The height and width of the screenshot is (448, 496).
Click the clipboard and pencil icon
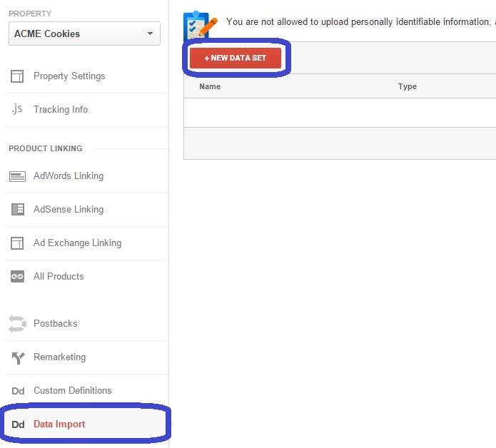click(x=200, y=26)
